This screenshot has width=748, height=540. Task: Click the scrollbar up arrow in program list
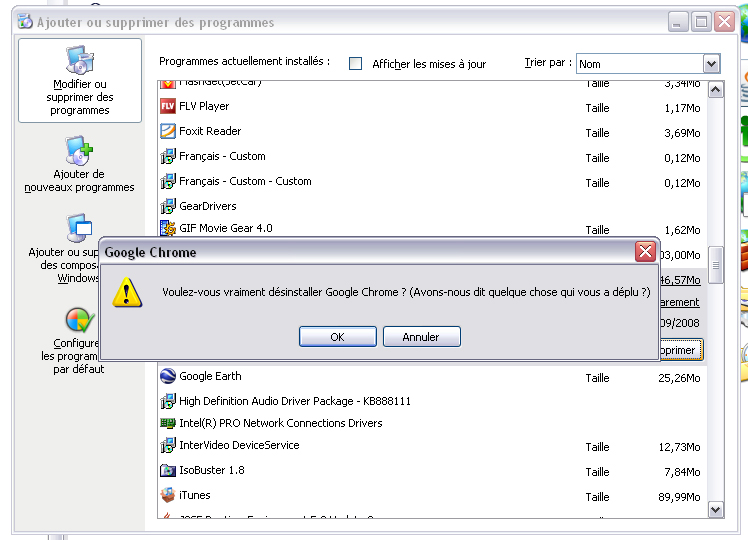715,90
